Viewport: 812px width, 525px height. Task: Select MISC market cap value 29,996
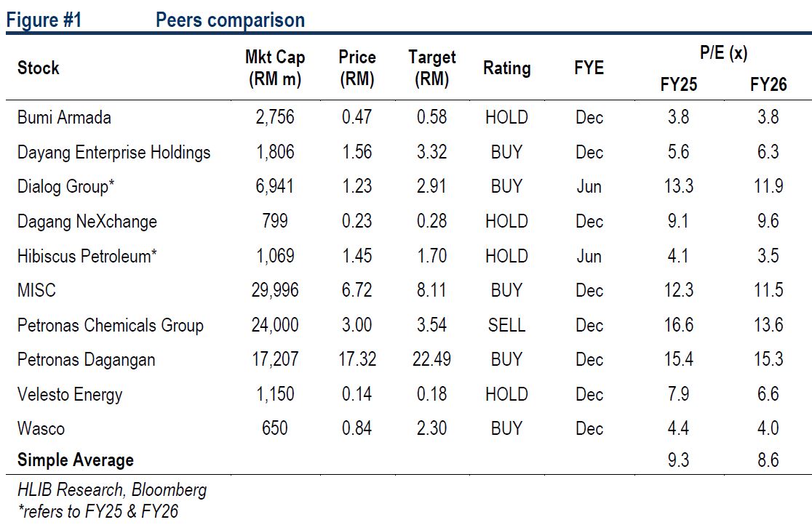click(x=274, y=291)
